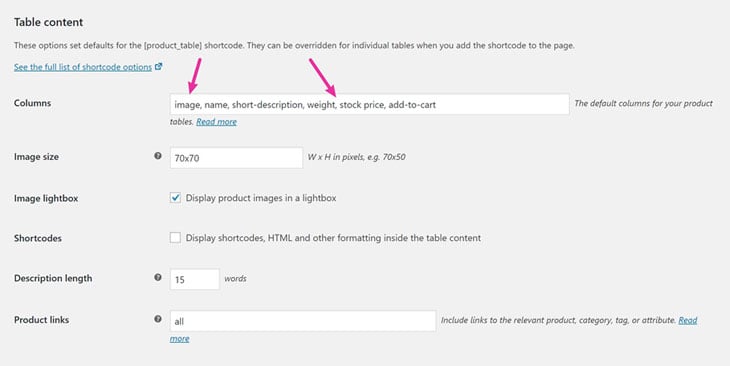
Task: Select the Description length number field
Action: 195,279
